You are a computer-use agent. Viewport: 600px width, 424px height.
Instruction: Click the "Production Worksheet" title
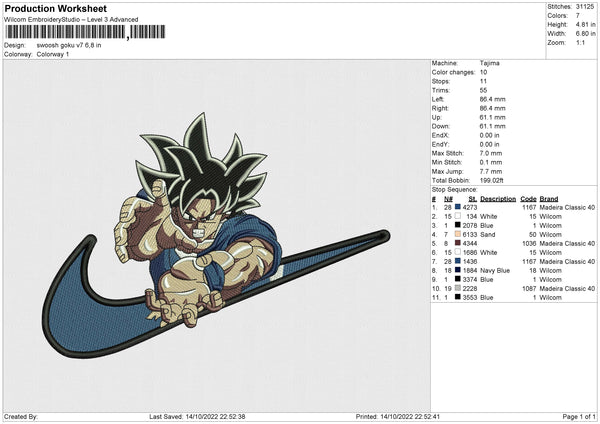56,8
